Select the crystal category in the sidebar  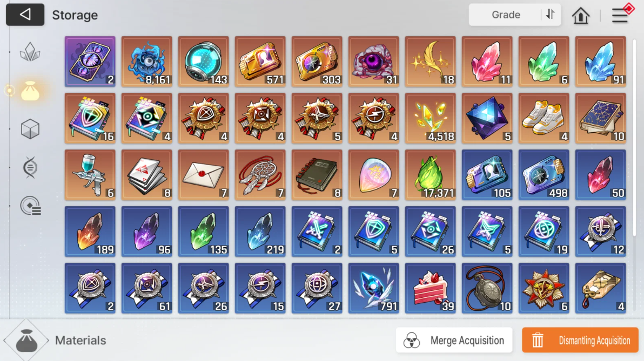pos(30,52)
